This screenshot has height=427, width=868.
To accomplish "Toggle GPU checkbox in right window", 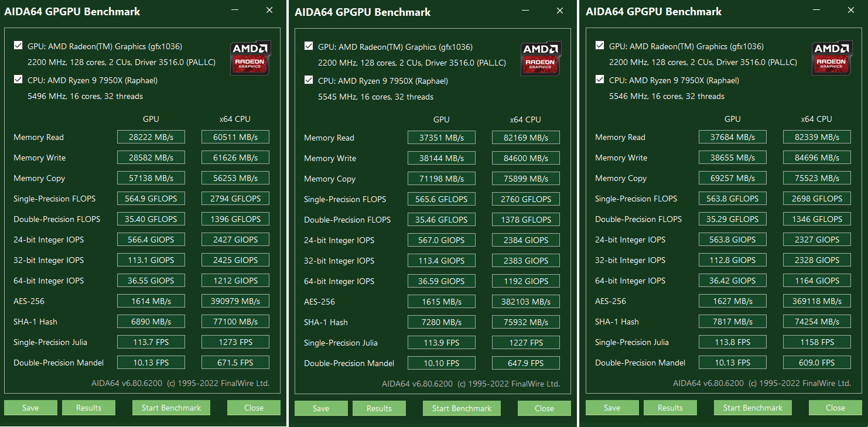I will click(x=600, y=46).
